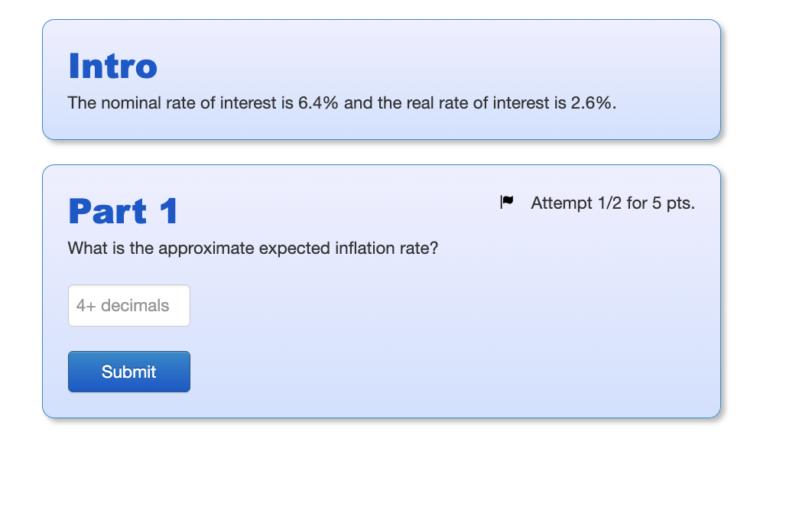Select the nominal rate sentence in Intro
Screen dimensions: 812x520
pos(340,102)
